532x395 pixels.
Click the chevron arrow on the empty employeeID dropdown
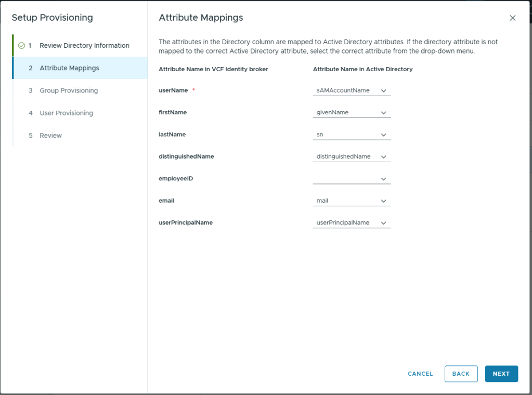tap(383, 179)
